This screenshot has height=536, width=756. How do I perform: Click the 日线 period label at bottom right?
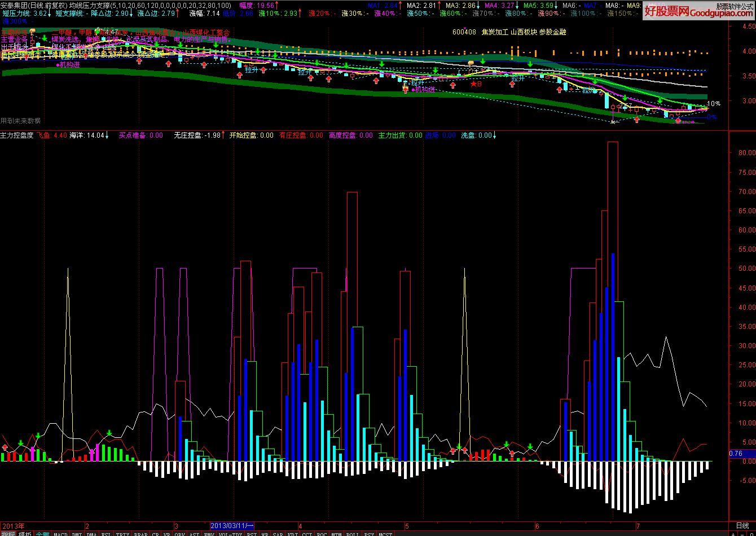(x=742, y=525)
